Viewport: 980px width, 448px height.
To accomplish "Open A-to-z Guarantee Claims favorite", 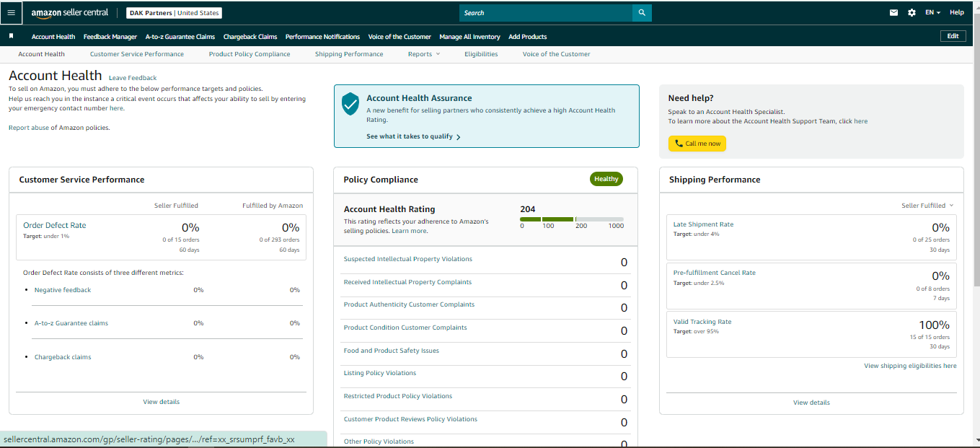I will tap(180, 37).
